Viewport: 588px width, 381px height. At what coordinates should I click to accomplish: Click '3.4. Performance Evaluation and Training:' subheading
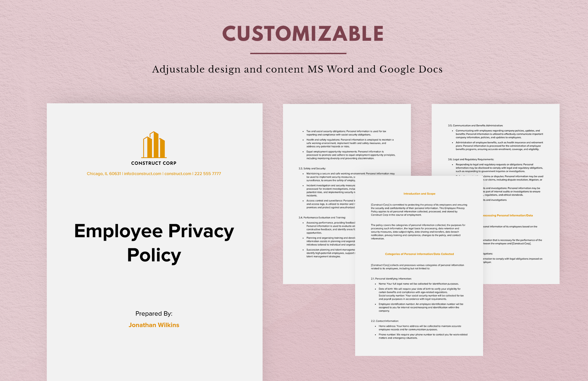[322, 218]
